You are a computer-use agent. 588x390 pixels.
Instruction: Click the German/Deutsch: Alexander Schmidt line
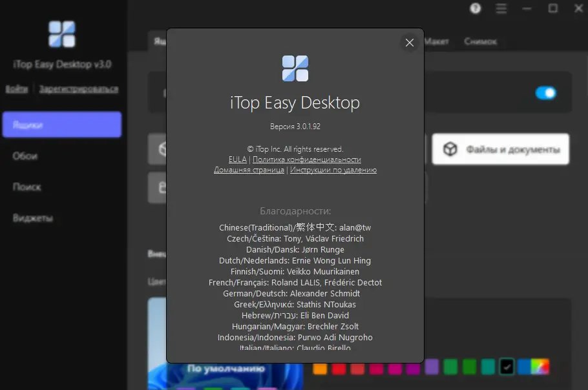[x=291, y=294]
